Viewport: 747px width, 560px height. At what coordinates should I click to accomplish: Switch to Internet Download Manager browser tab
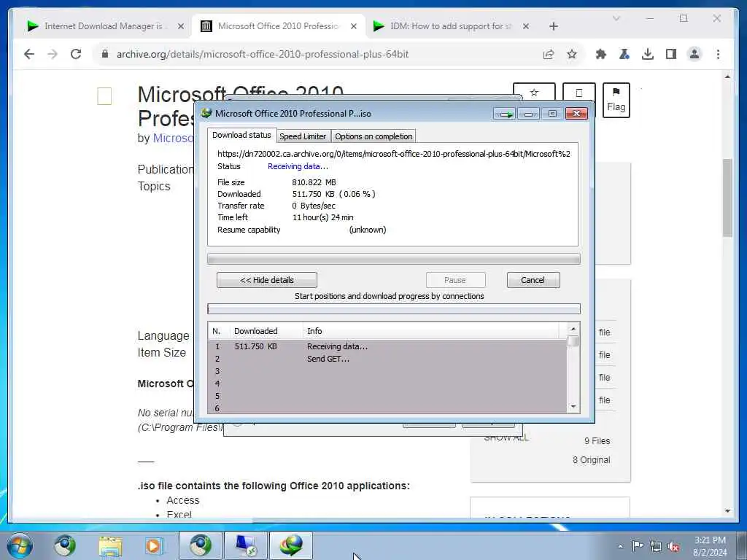click(x=102, y=26)
